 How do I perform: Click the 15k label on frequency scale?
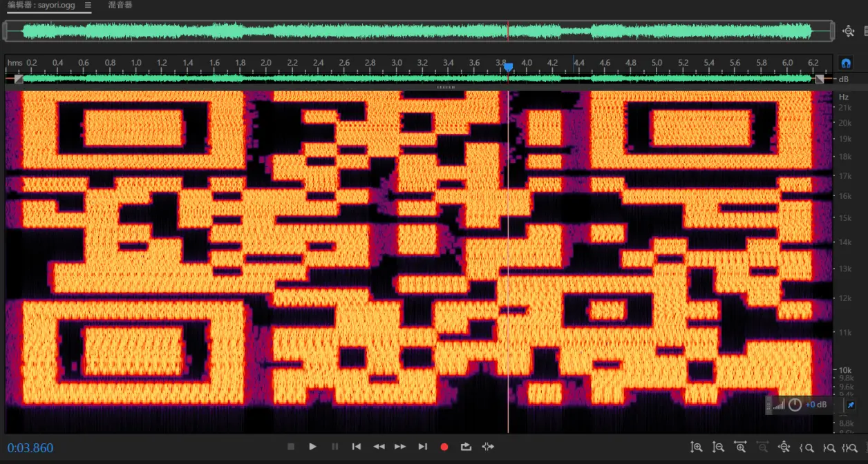[845, 218]
